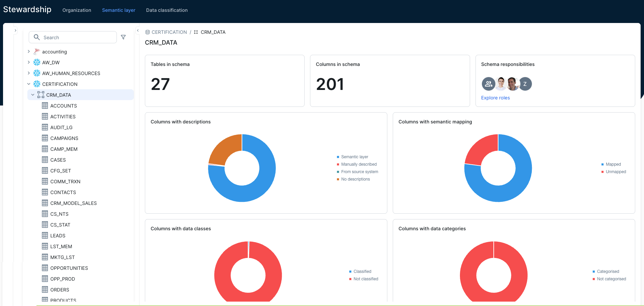
Task: Toggle the Not classified legend entry
Action: pos(364,279)
